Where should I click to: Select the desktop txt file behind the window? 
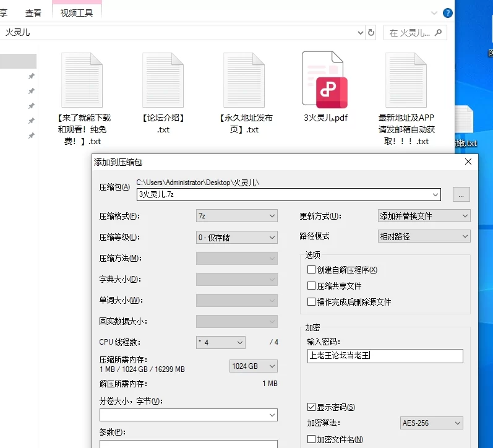[x=465, y=126]
